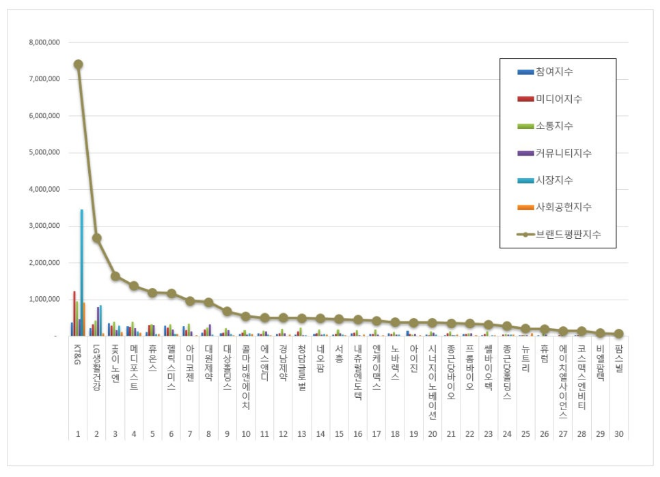This screenshot has width=660, height=477.
Task: Click the 휴온스 x-axis label
Action: pyautogui.click(x=152, y=354)
